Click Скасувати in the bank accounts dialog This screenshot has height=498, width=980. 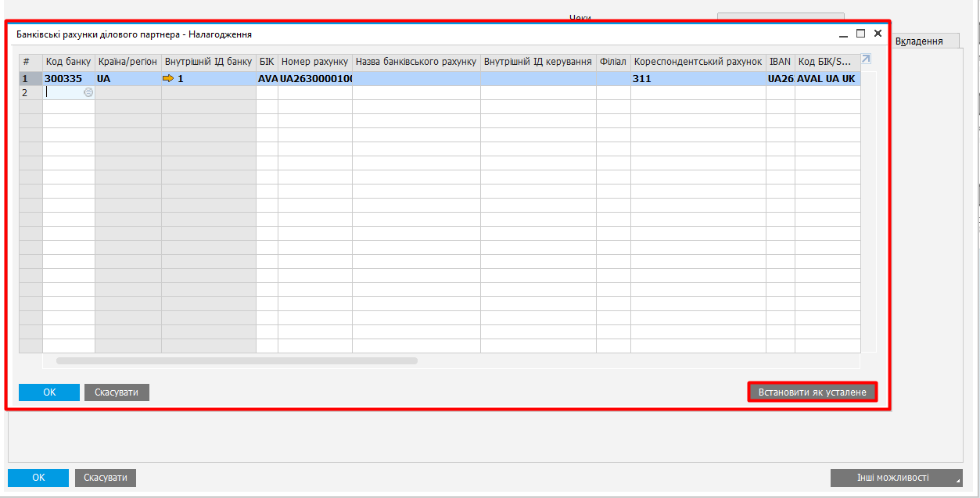(117, 392)
